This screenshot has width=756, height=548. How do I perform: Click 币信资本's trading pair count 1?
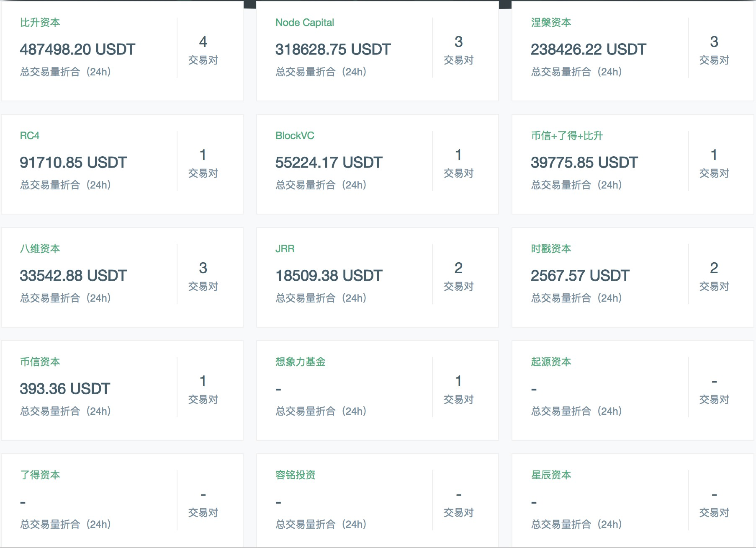[x=203, y=381]
